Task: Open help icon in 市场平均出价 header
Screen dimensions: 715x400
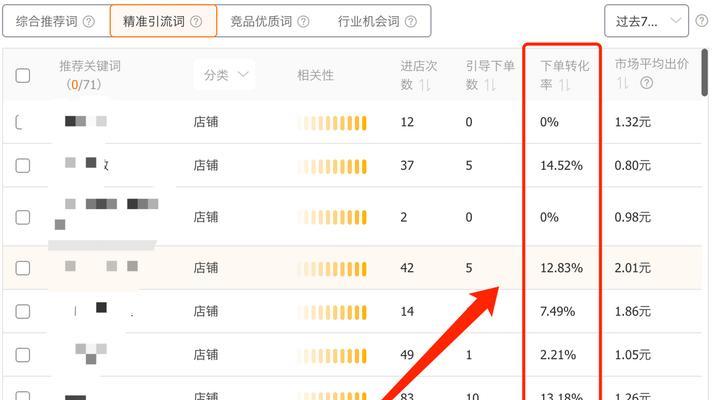Action: (x=646, y=83)
